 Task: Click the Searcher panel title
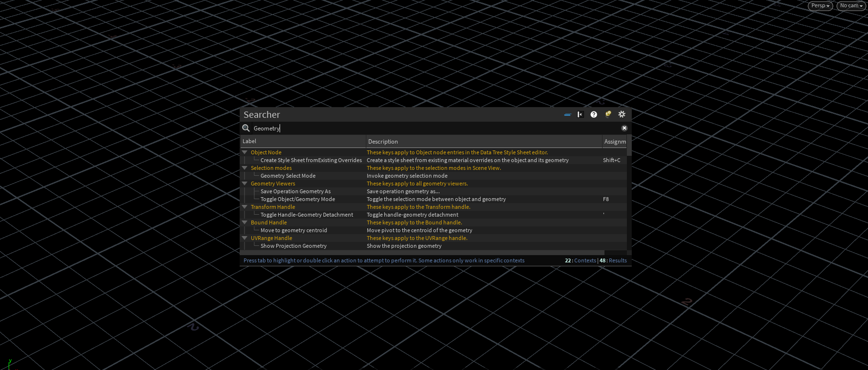(262, 114)
